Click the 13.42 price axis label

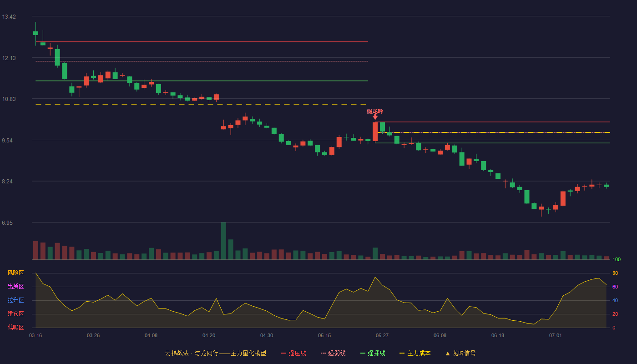point(9,17)
